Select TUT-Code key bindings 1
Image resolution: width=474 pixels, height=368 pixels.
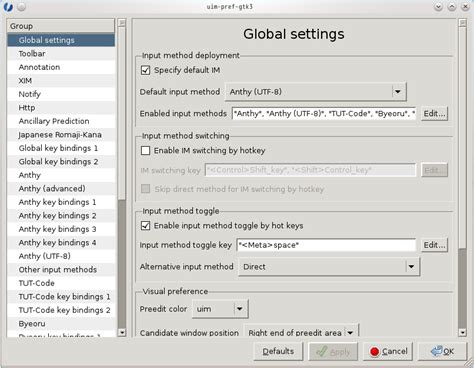click(61, 297)
